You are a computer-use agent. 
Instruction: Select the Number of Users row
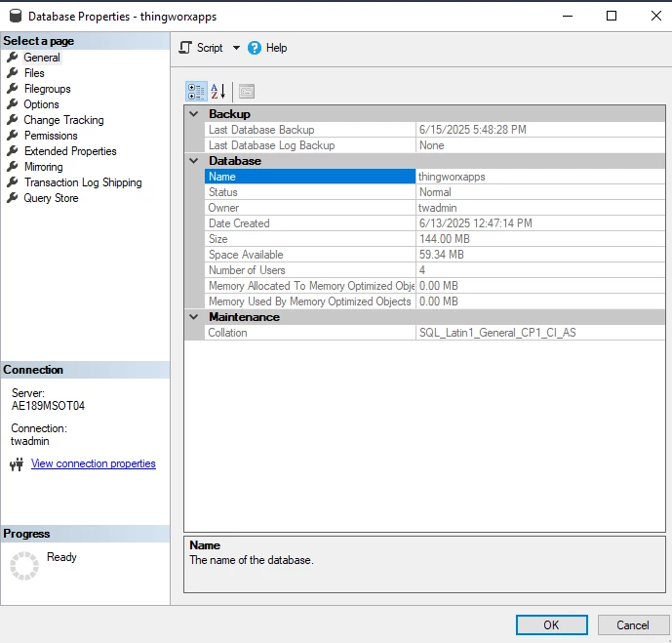[435, 270]
